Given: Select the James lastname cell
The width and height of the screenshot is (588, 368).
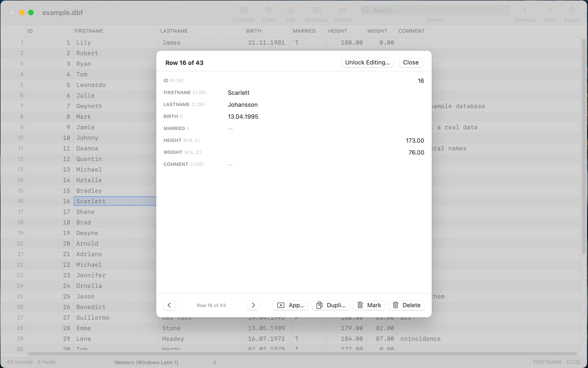Looking at the screenshot, I should [202, 43].
